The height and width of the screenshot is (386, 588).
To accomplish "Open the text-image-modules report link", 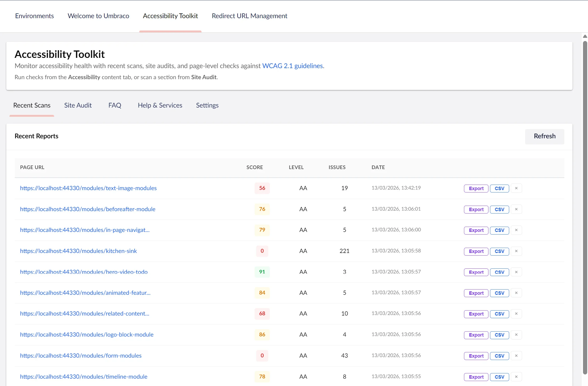I will pos(88,188).
